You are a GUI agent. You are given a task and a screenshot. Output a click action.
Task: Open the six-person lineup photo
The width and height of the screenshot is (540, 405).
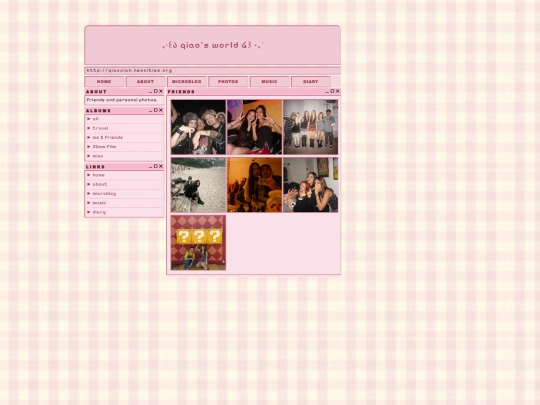(311, 127)
